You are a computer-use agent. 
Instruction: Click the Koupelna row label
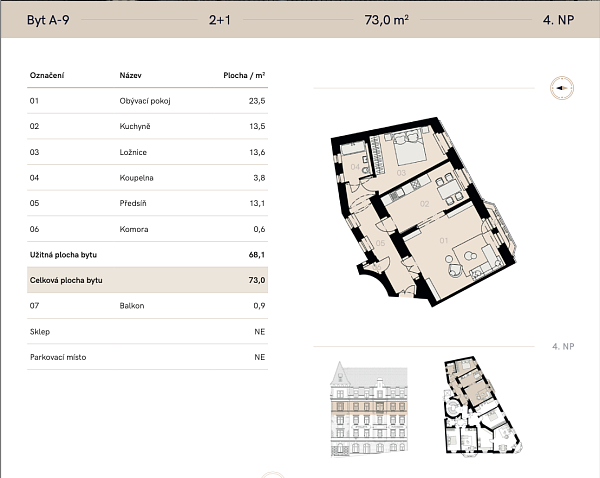(x=134, y=178)
